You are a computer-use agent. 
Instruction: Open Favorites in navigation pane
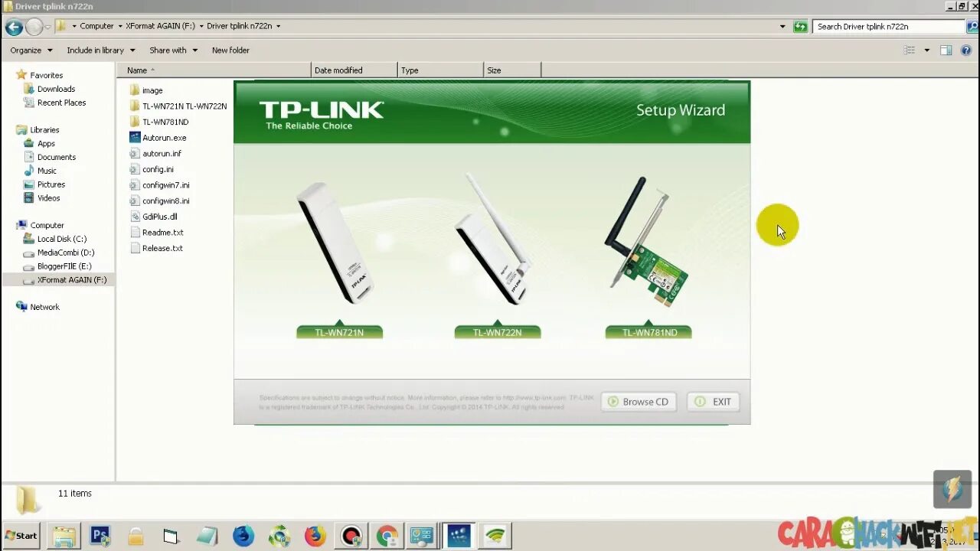(x=40, y=75)
